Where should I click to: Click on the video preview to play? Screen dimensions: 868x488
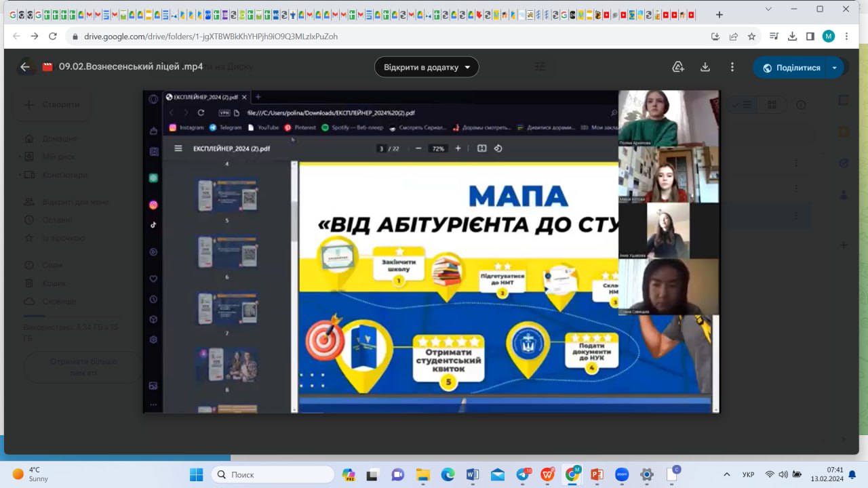pos(431,251)
